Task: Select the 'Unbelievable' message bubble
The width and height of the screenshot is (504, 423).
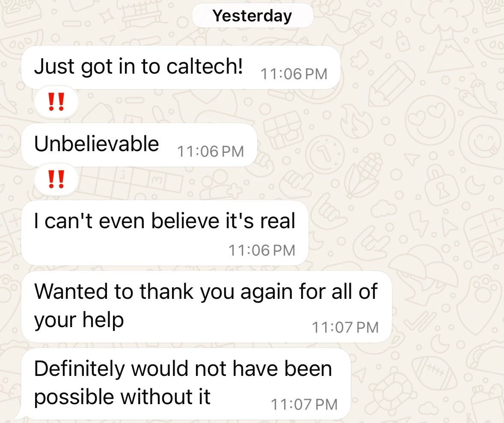Action: 139,145
